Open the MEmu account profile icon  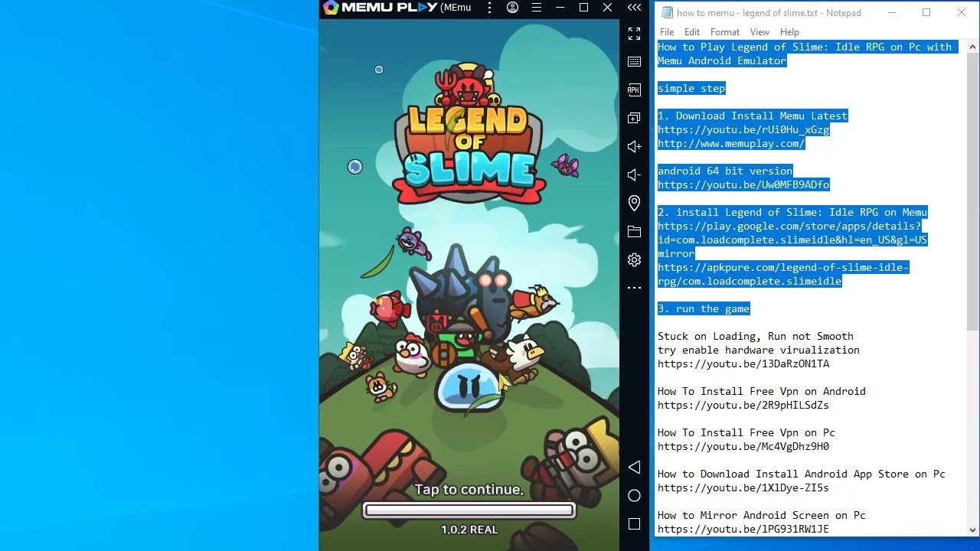pos(513,8)
